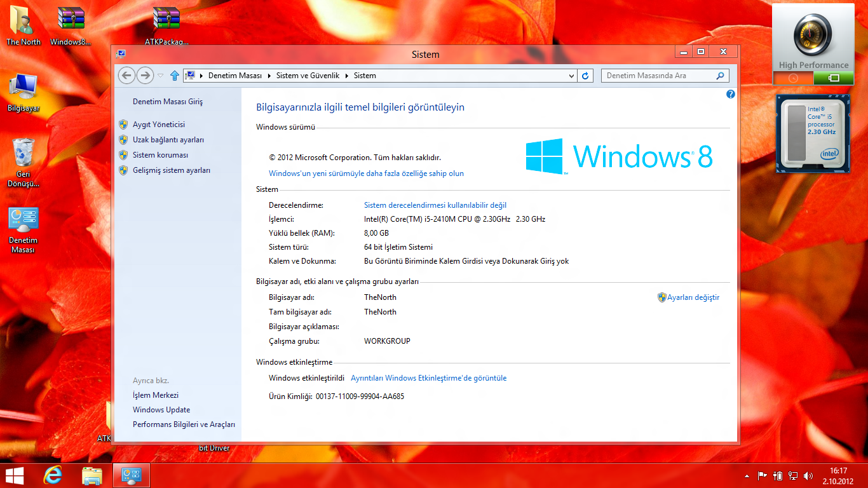Click the search magnifier icon
This screenshot has width=868, height=488.
tap(720, 76)
